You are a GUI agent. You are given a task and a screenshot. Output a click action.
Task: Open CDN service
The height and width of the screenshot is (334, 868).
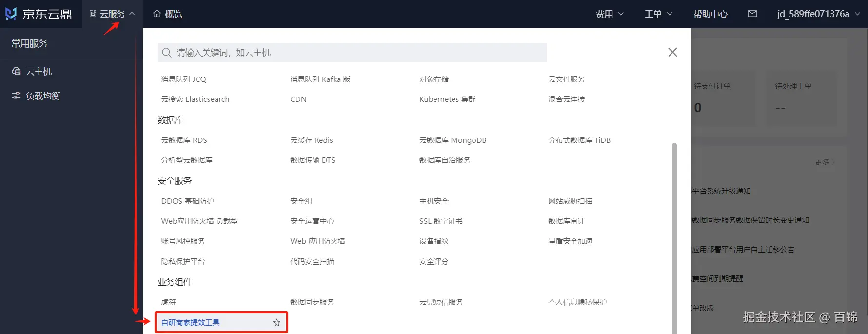pyautogui.click(x=298, y=99)
